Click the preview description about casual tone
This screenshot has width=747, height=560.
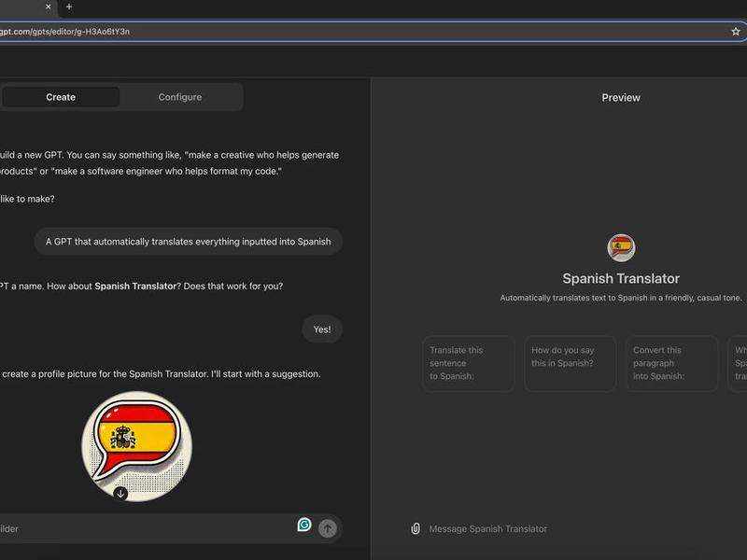(x=621, y=298)
